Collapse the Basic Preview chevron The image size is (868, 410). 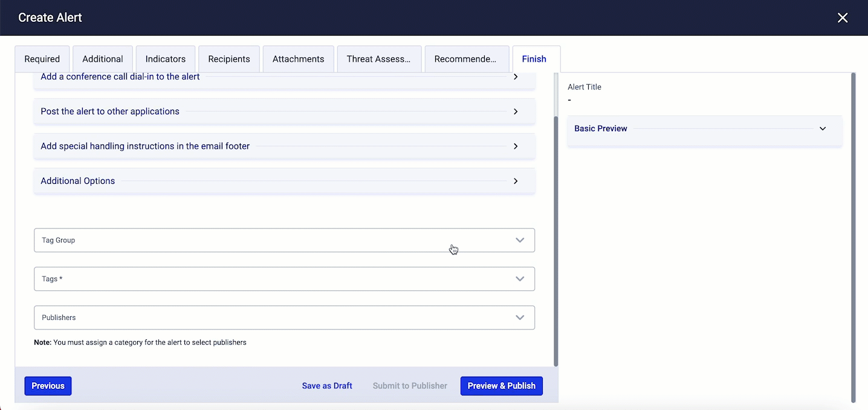point(822,129)
